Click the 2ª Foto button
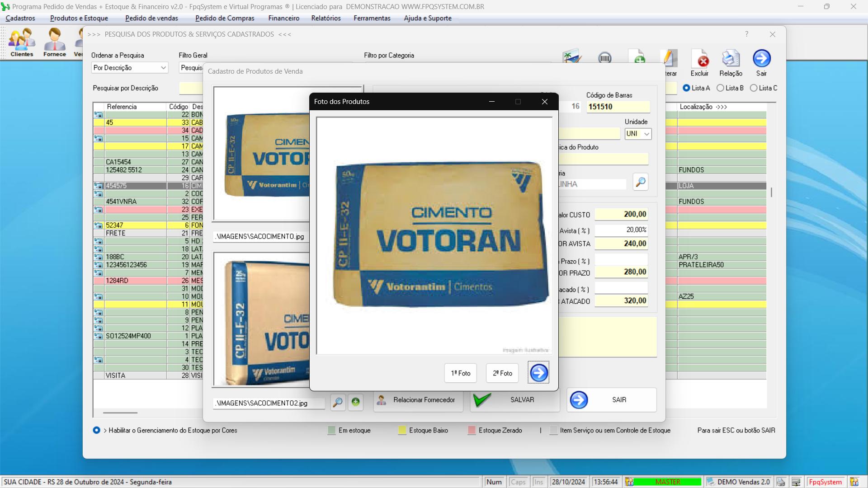Image resolution: width=868 pixels, height=488 pixels. [x=502, y=373]
